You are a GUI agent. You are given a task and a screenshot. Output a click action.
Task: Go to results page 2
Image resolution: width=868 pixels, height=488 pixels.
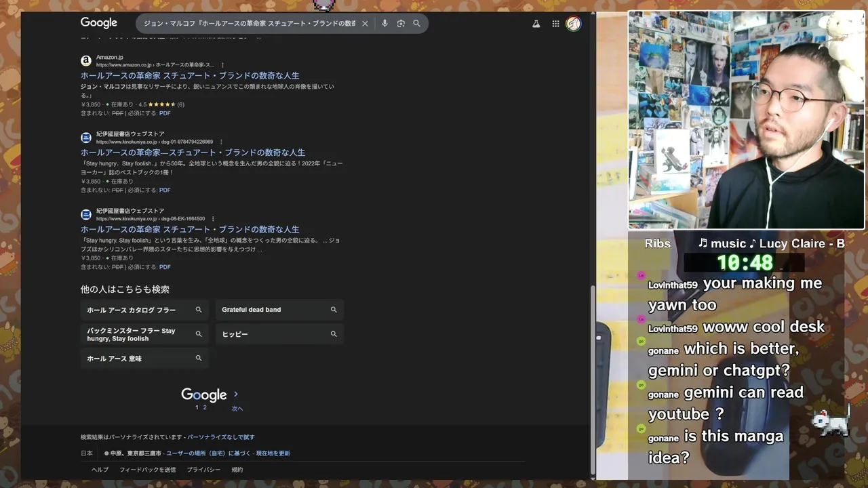[205, 407]
